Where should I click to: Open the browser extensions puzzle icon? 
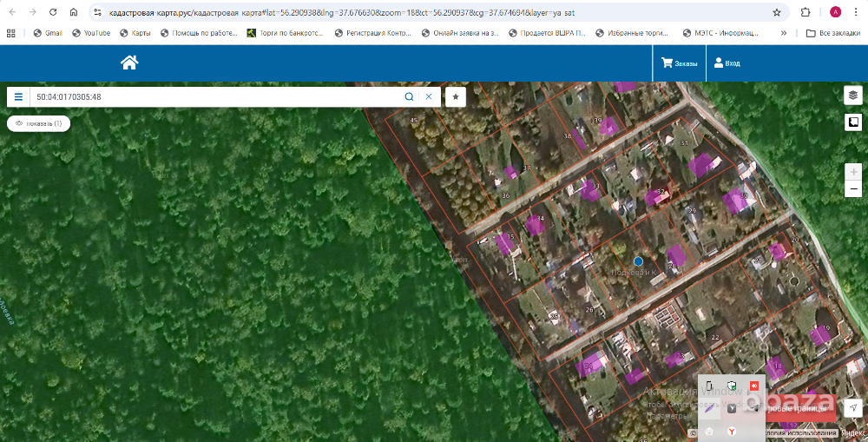click(806, 13)
